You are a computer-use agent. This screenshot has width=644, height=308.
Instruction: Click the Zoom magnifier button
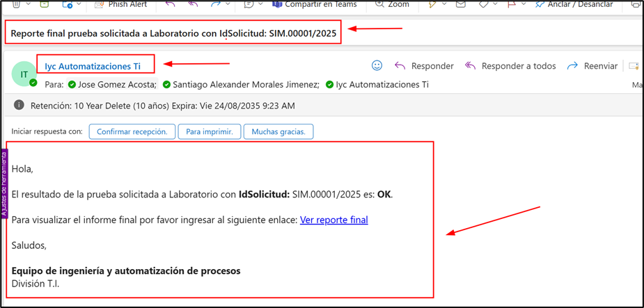(x=392, y=4)
